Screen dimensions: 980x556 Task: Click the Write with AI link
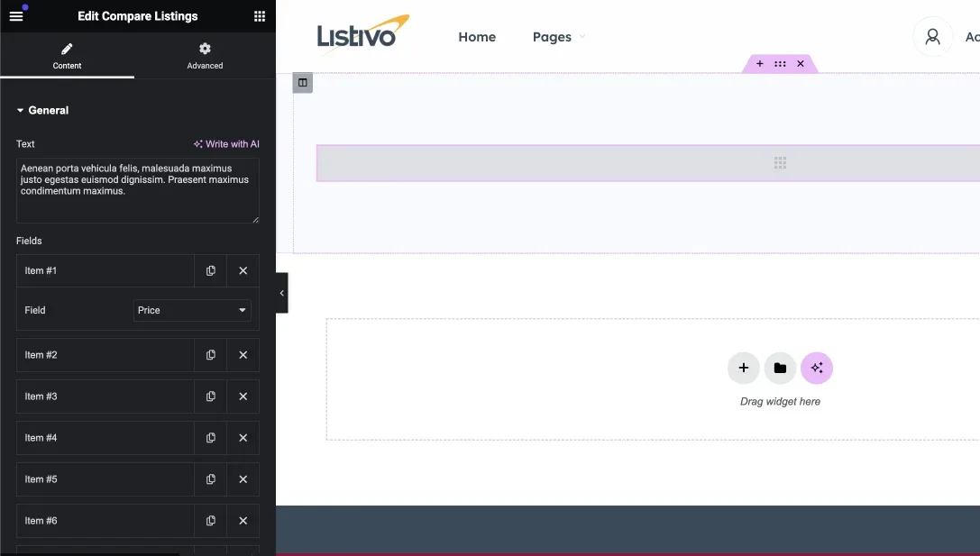point(226,143)
